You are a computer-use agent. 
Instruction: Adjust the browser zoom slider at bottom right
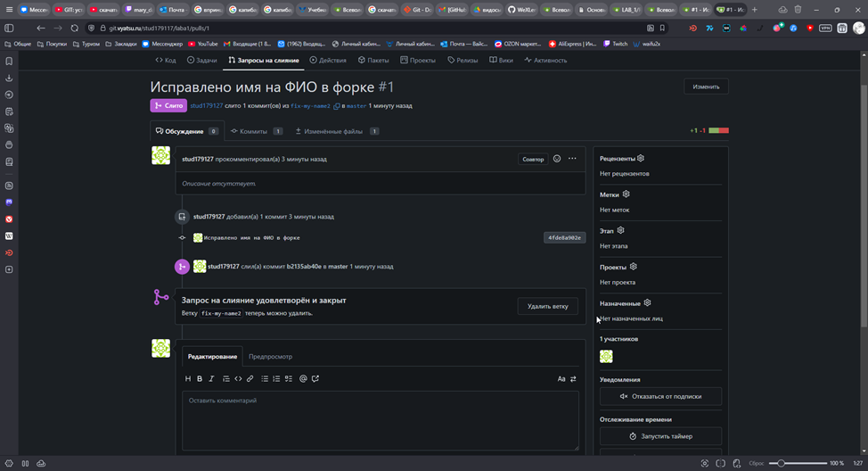pos(782,463)
